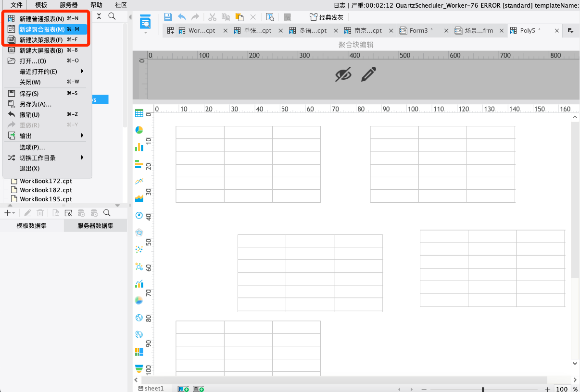This screenshot has height=392, width=580.
Task: Toggle the crossed-eye visibility icon
Action: (x=343, y=74)
